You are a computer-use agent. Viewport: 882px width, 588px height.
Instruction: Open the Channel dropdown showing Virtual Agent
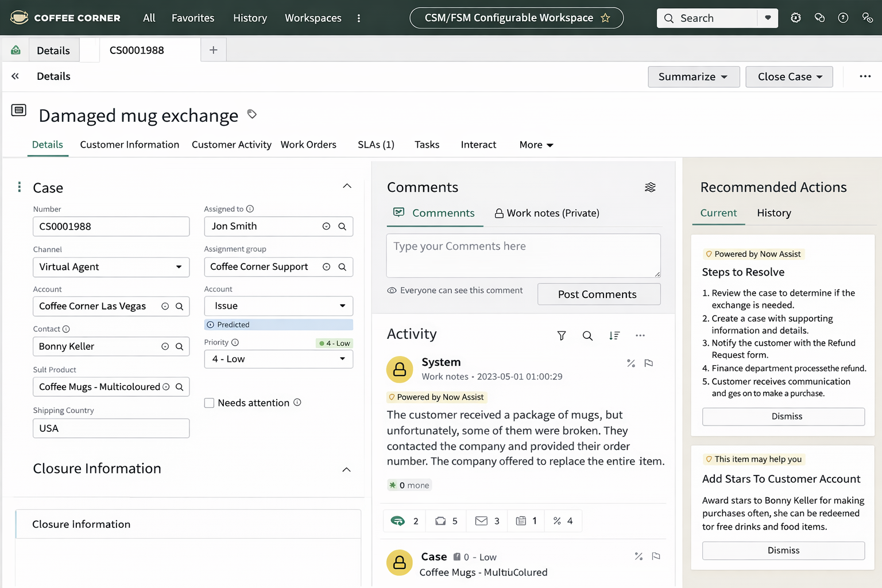pyautogui.click(x=177, y=267)
